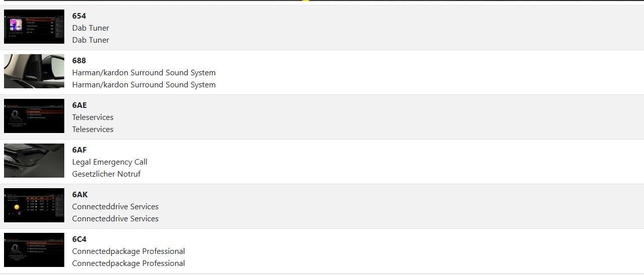Click option code 6AE
The image size is (644, 275).
pyautogui.click(x=79, y=105)
